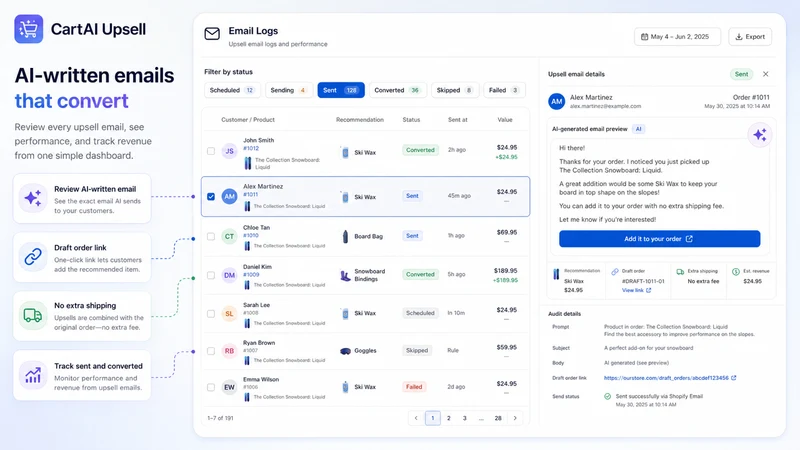Go to next page with right chevron
Viewport: 800px width, 450px height.
pos(515,418)
